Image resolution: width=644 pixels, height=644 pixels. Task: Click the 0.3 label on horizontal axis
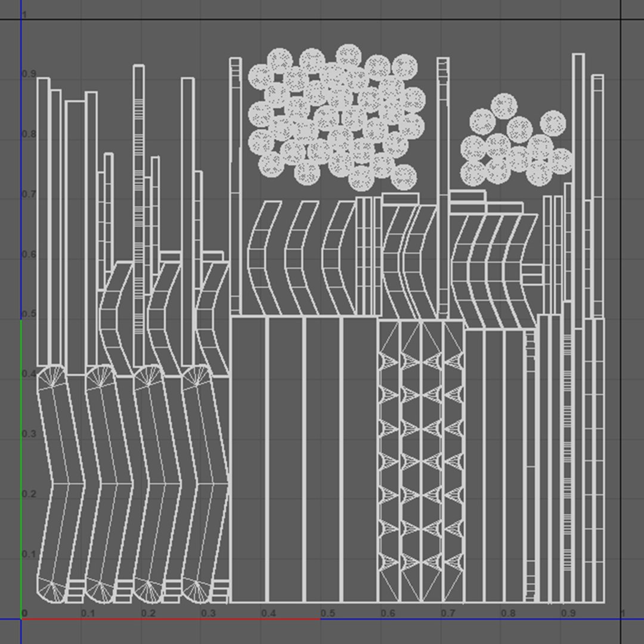(x=208, y=614)
